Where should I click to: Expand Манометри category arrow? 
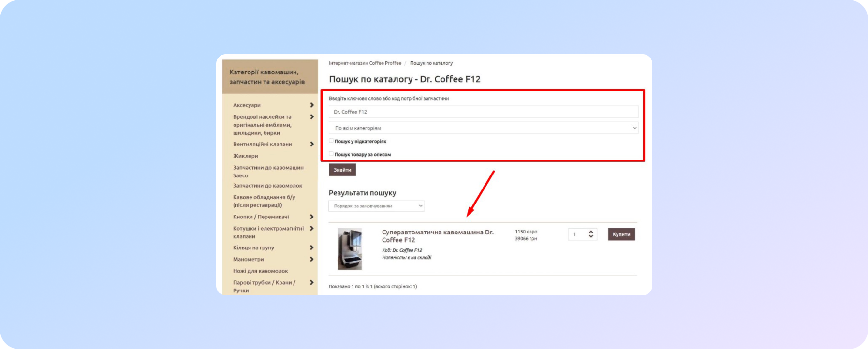click(x=312, y=260)
